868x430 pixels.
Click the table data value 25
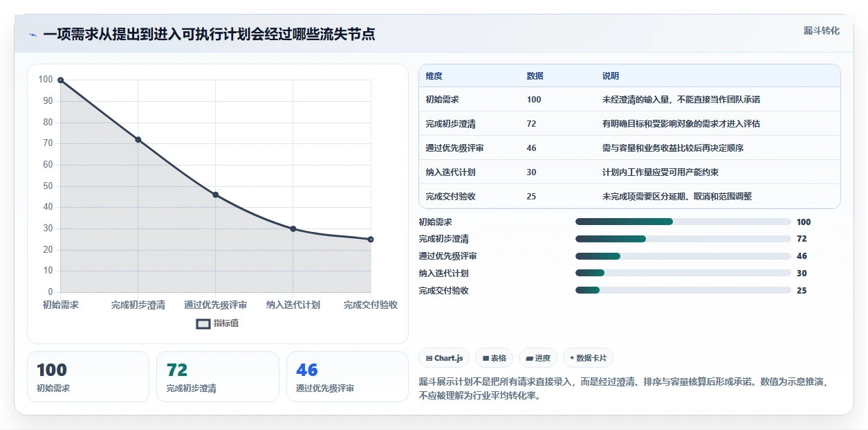[x=531, y=197]
